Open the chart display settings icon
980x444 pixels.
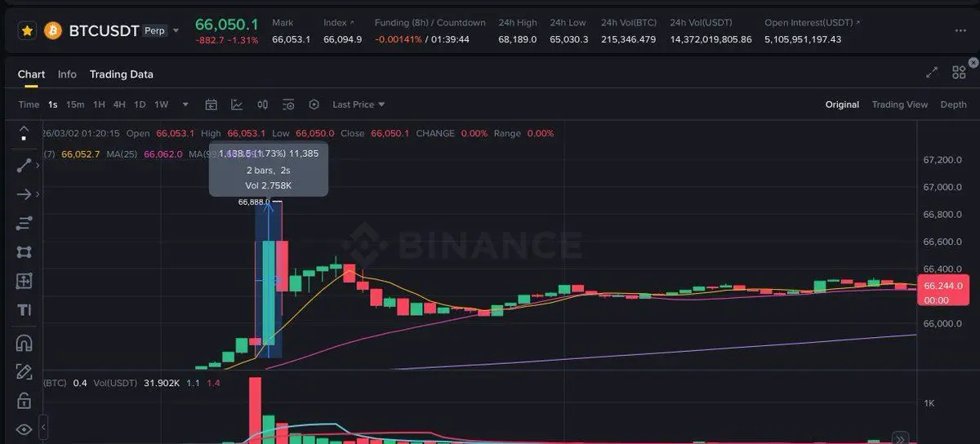288,104
